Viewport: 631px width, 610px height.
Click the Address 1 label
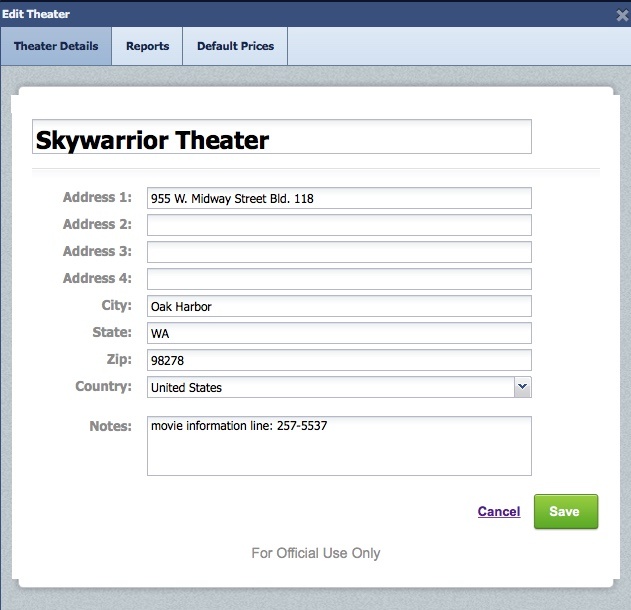(97, 197)
